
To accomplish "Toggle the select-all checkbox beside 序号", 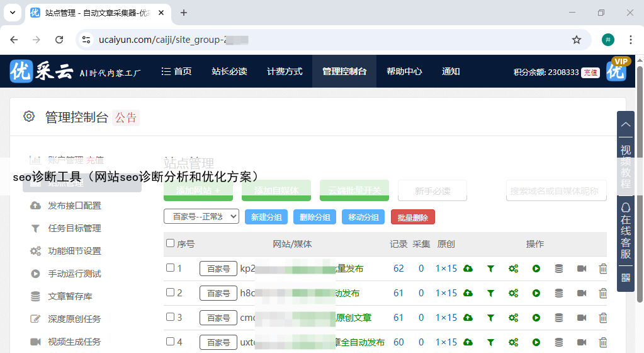I will 170,243.
